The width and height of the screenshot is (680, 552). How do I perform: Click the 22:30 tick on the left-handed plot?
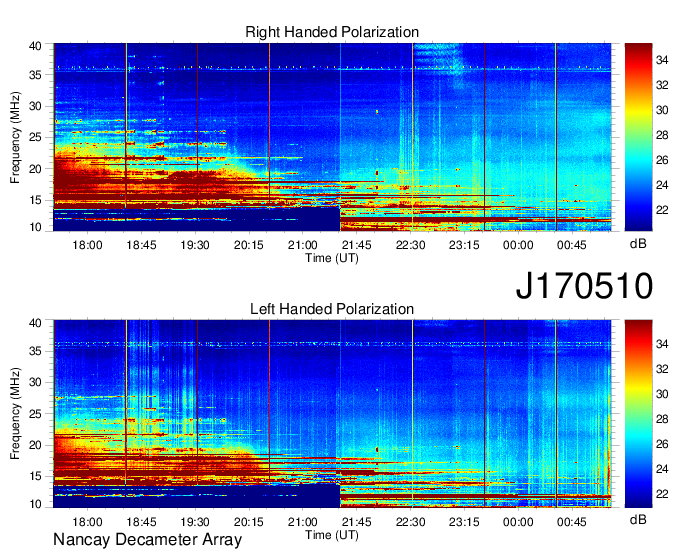click(x=410, y=522)
